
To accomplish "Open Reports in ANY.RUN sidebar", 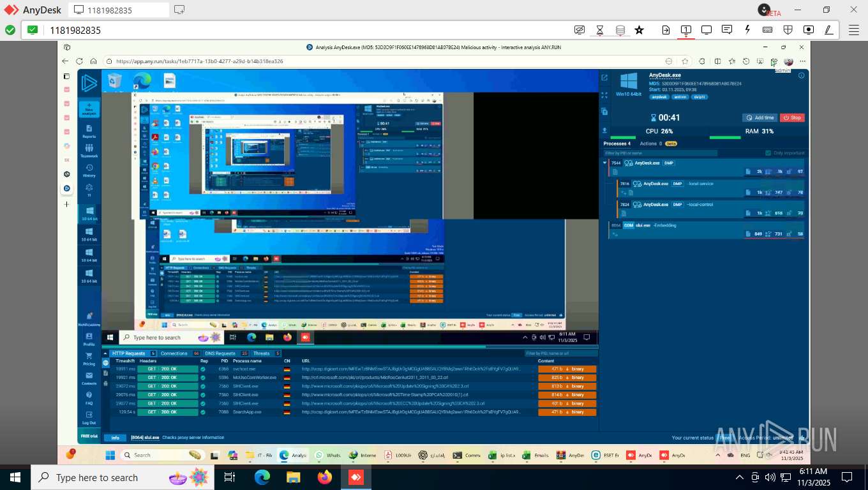I will (x=89, y=131).
